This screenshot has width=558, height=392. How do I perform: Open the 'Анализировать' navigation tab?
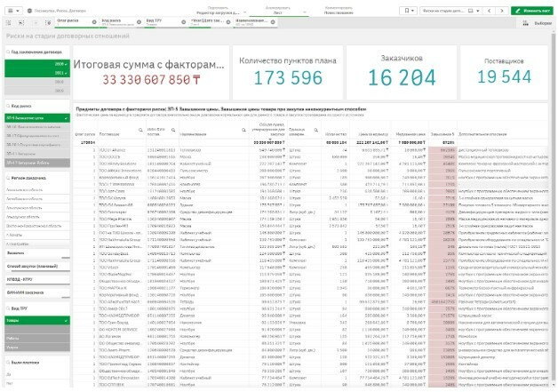(278, 10)
